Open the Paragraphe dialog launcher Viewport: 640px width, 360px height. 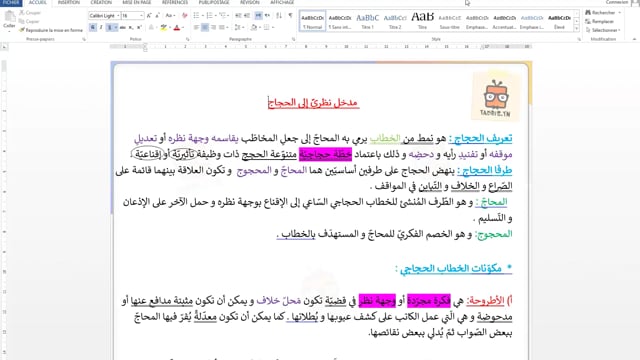[293, 39]
